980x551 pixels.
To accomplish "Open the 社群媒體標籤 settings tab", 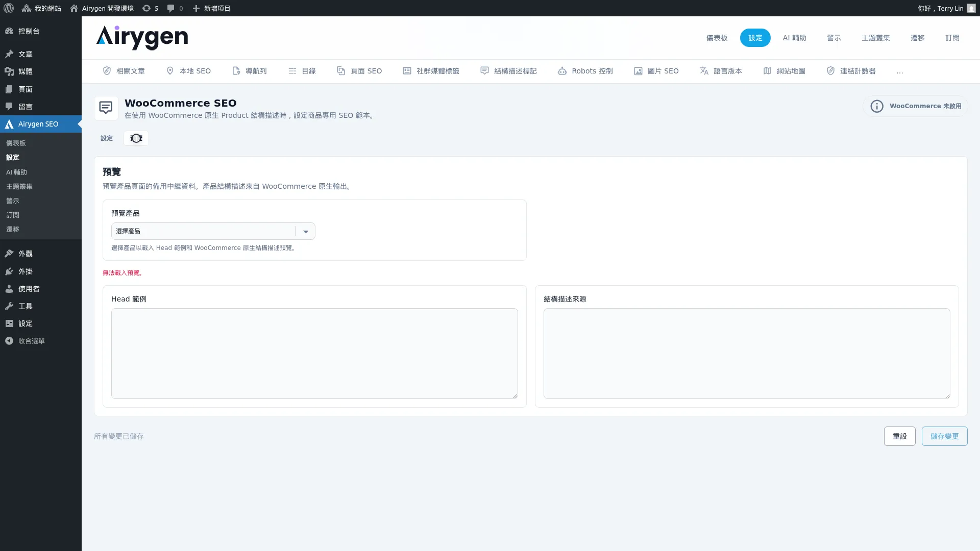I will (x=431, y=71).
